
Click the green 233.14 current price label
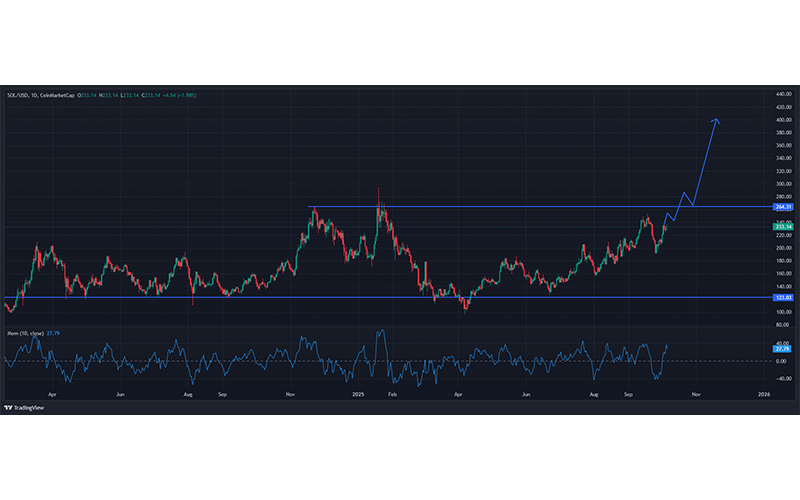point(783,227)
